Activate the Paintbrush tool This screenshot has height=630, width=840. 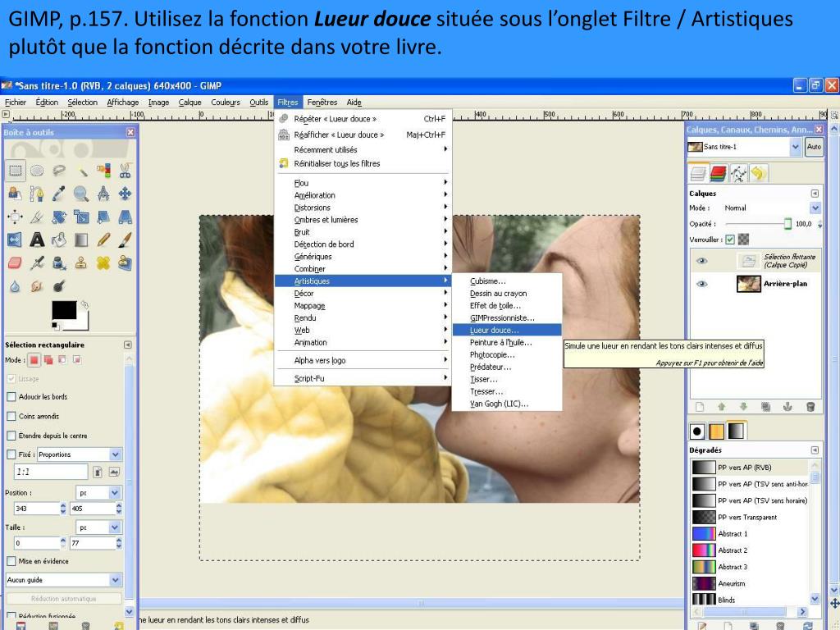coord(125,240)
